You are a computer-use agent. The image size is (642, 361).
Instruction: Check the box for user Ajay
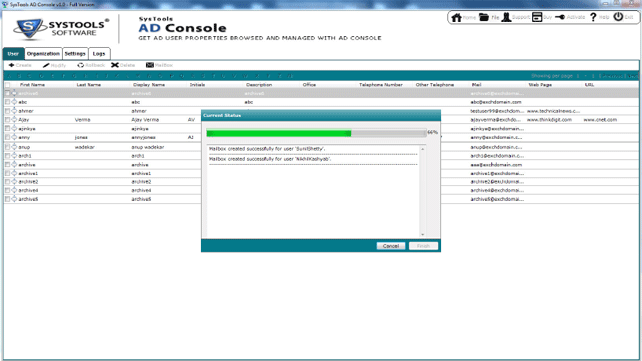[x=7, y=120]
